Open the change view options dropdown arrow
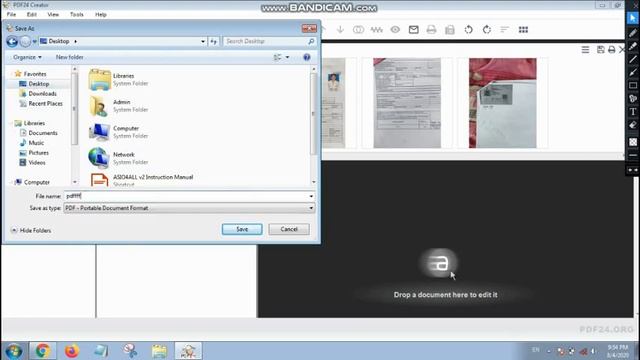This screenshot has width=640, height=360. pos(287,57)
